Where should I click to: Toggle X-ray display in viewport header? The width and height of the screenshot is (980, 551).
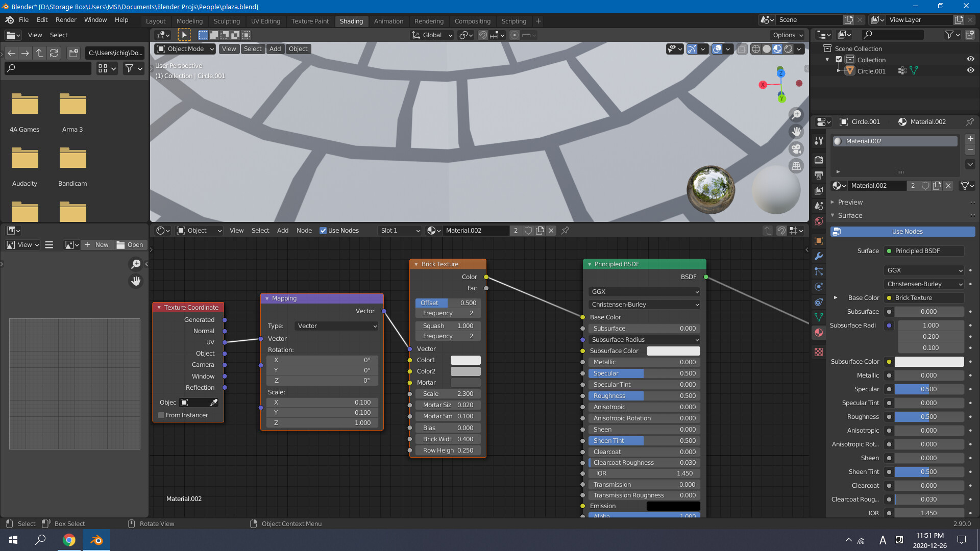tap(742, 49)
